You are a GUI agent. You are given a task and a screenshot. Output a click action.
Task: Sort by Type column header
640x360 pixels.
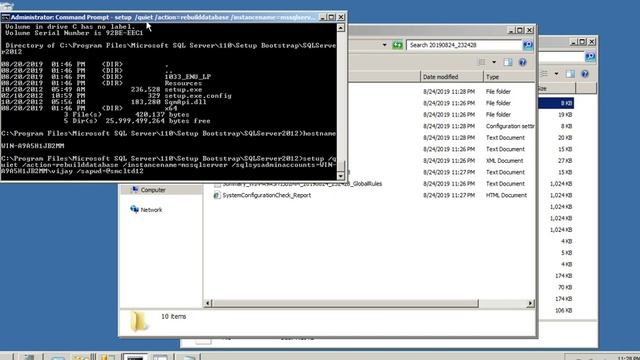click(509, 77)
